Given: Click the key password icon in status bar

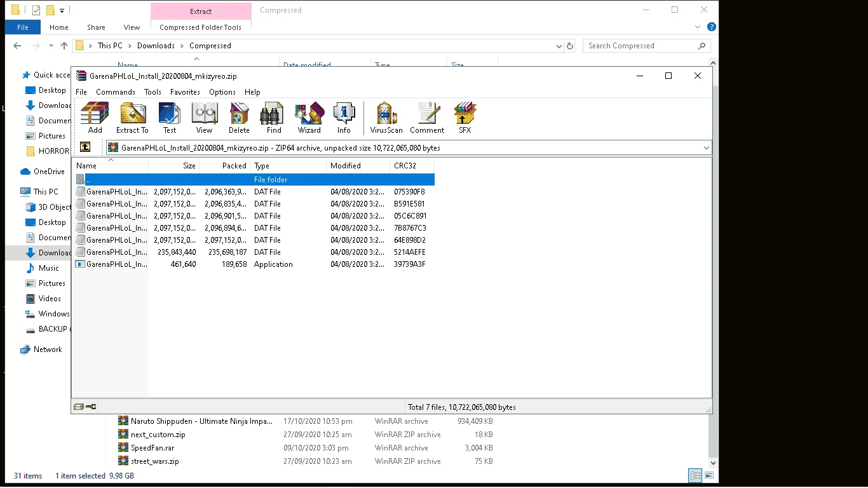Looking at the screenshot, I should pos(91,407).
